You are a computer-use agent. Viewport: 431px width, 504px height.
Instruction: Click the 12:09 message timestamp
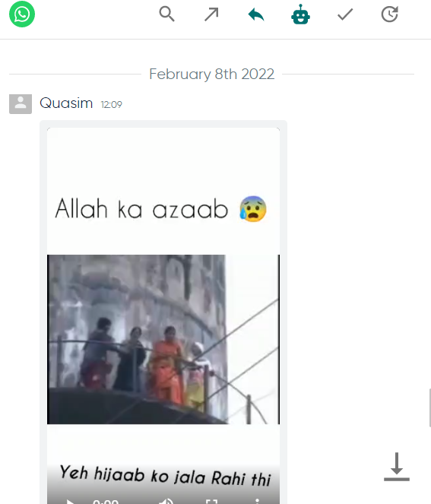click(111, 104)
